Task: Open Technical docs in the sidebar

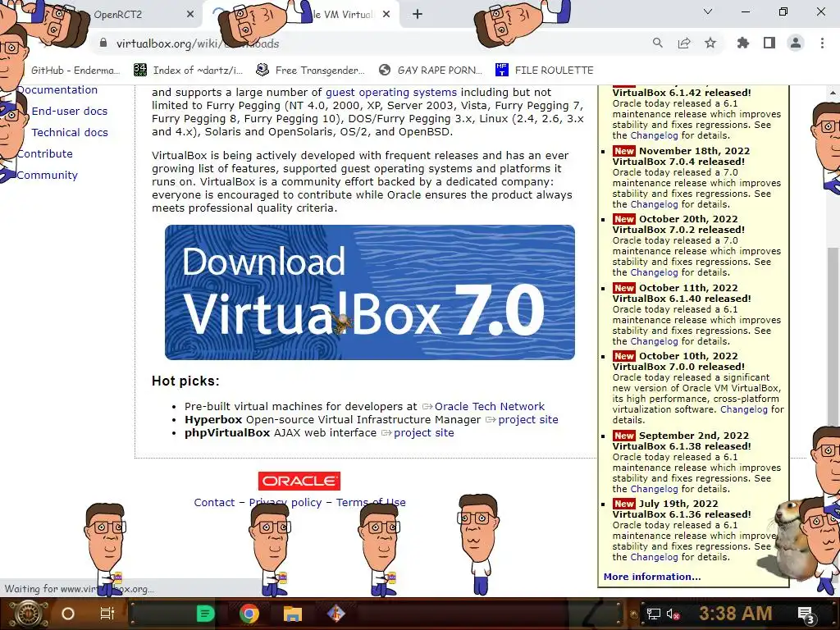Action: coord(70,132)
